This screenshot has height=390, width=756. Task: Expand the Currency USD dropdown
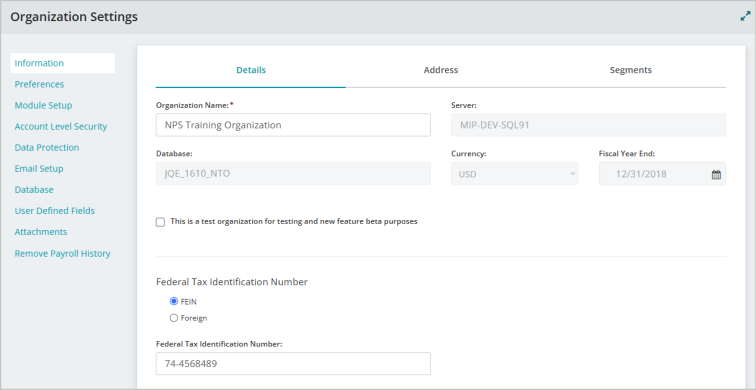515,174
